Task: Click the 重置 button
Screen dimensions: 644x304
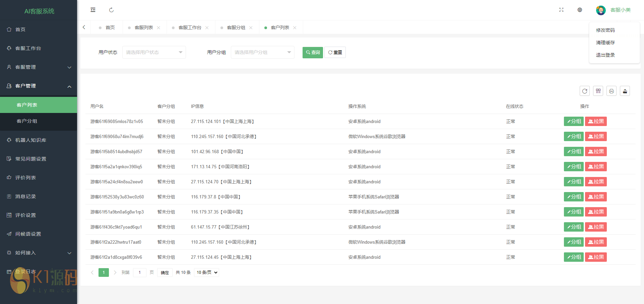Action: pyautogui.click(x=335, y=52)
